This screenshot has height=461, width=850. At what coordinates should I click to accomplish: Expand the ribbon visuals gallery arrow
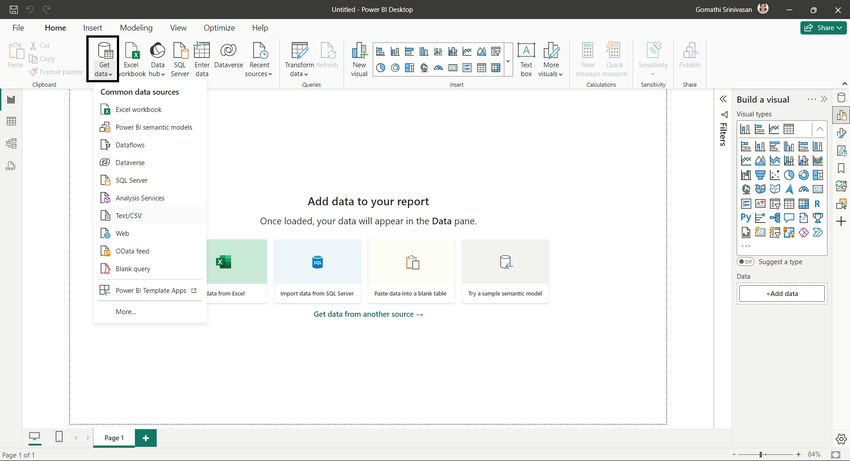(x=508, y=60)
